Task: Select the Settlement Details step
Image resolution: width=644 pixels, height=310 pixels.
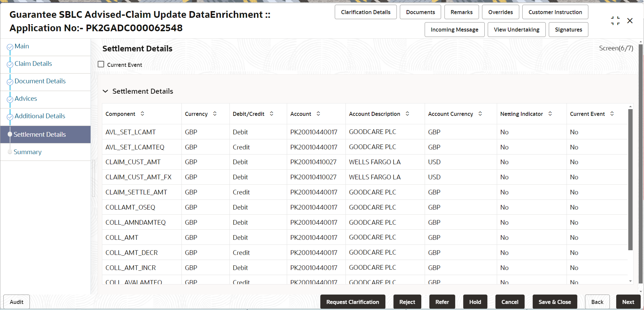Action: pos(45,134)
